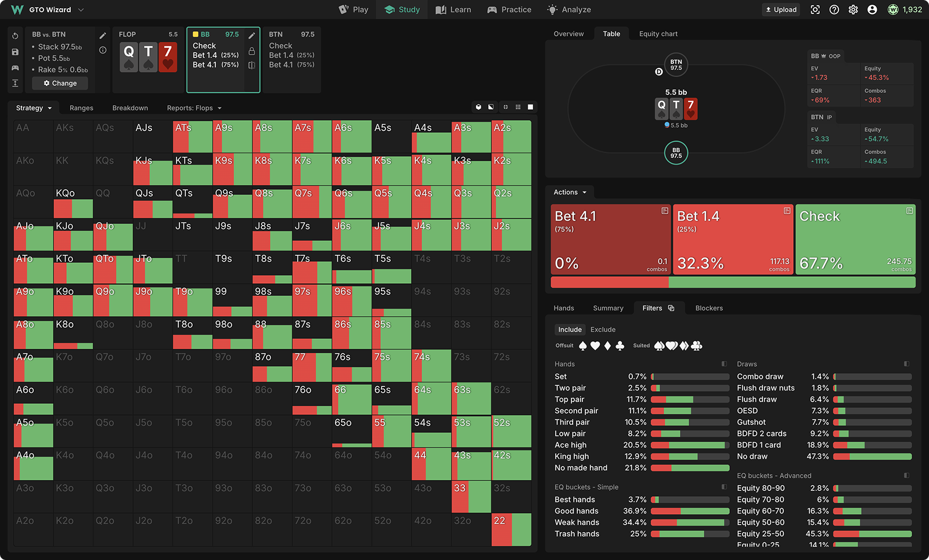
Task: Select the green Check action swatch
Action: pyautogui.click(x=855, y=239)
